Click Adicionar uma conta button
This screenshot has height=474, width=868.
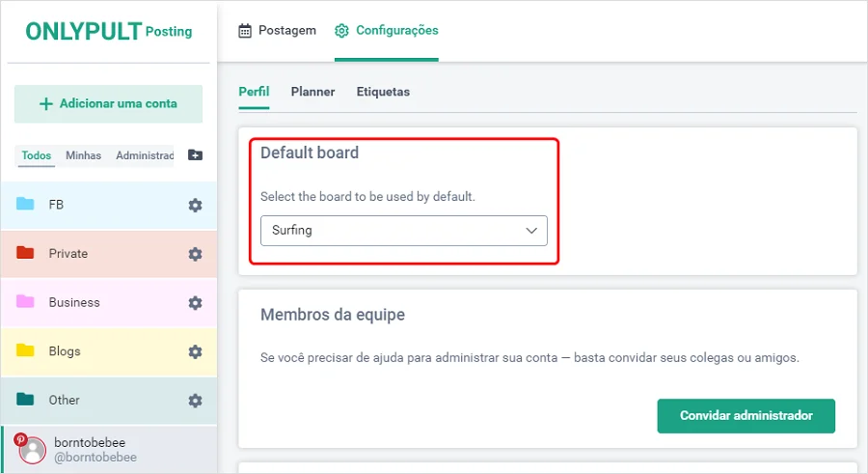click(108, 104)
